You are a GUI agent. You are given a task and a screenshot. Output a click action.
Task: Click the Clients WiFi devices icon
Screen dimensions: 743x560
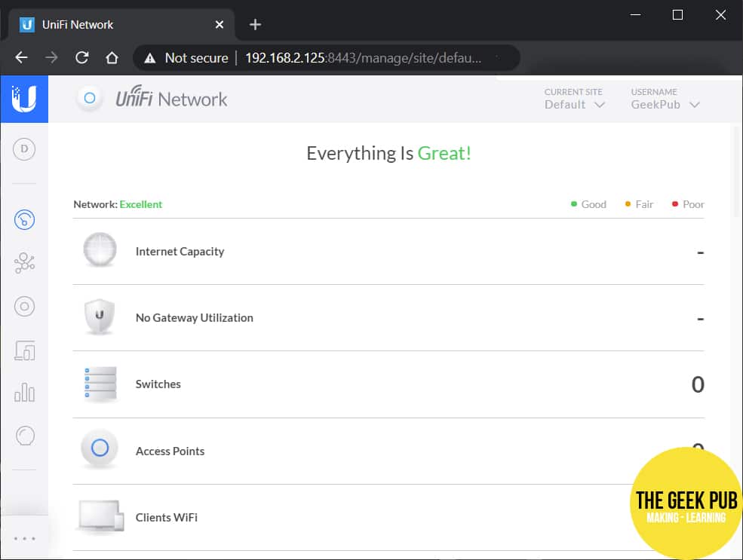[100, 516]
